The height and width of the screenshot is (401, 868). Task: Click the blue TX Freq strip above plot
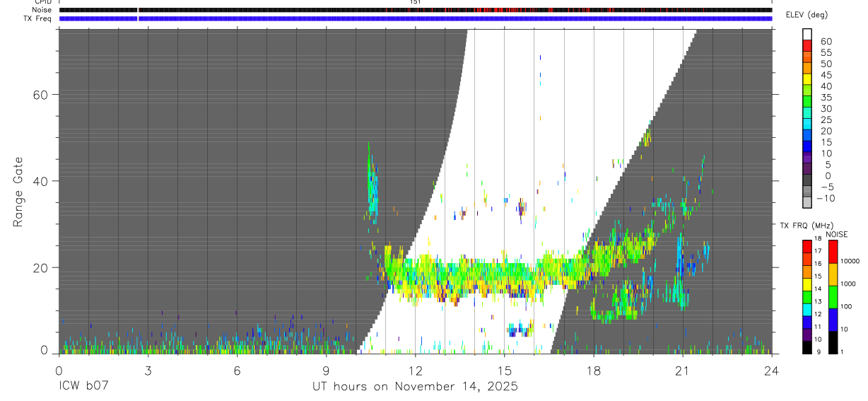[415, 18]
